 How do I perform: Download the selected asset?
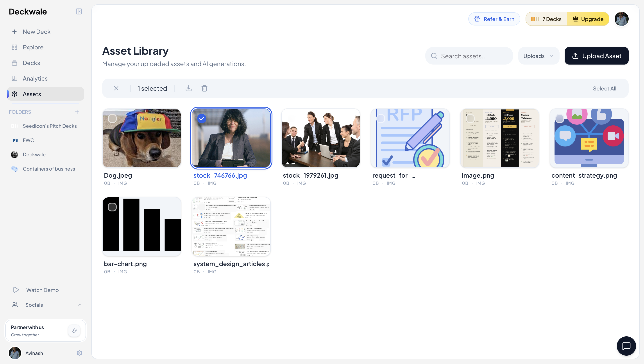(188, 88)
